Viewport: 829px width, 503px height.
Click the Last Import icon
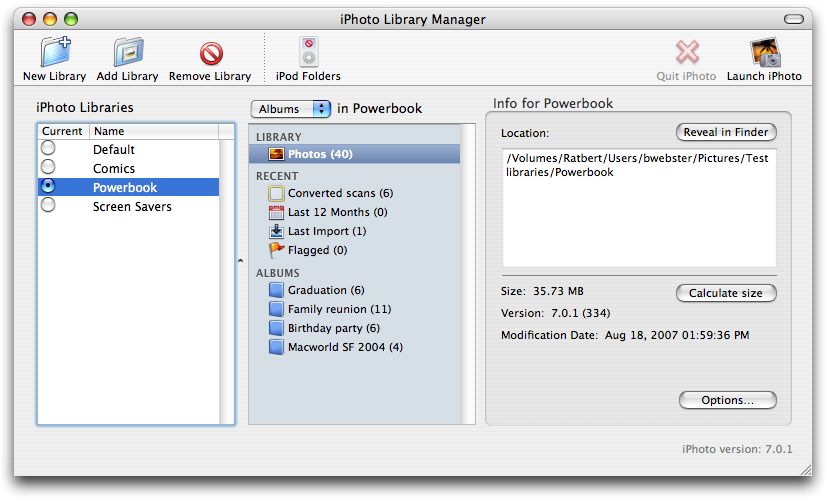tap(277, 231)
